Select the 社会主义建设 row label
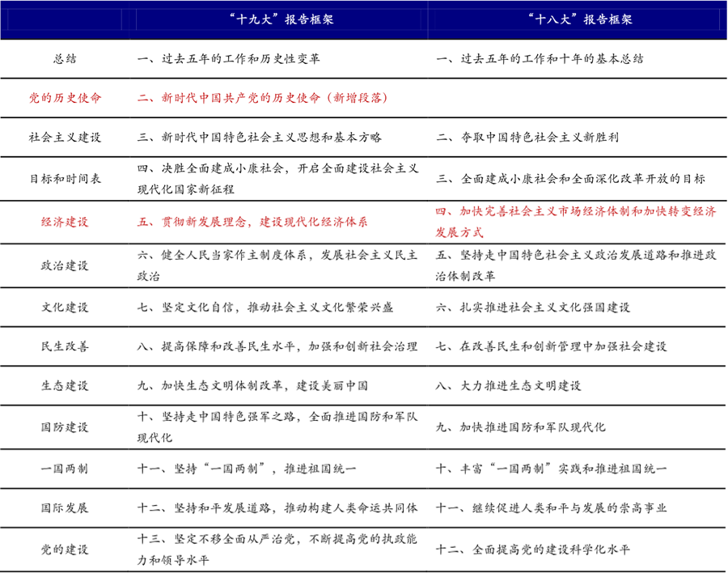The image size is (728, 573). coord(65,138)
